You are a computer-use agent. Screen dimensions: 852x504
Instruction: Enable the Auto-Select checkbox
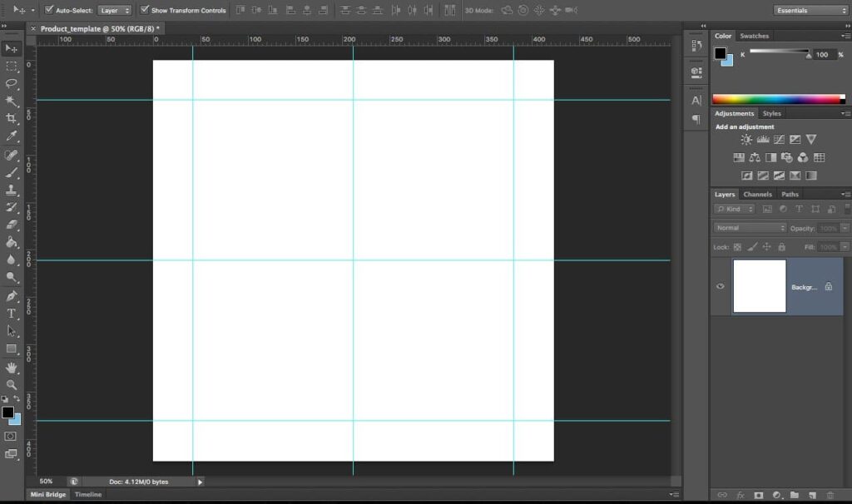[x=50, y=10]
